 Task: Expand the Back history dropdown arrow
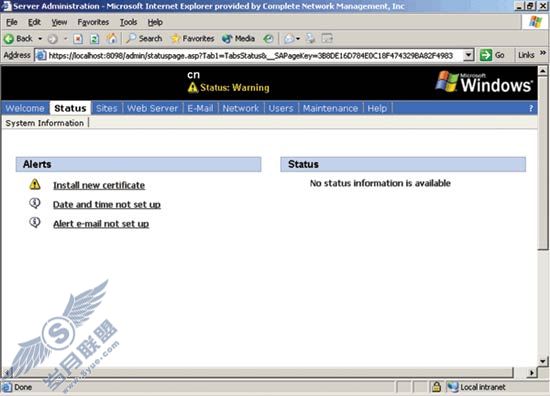(40, 39)
